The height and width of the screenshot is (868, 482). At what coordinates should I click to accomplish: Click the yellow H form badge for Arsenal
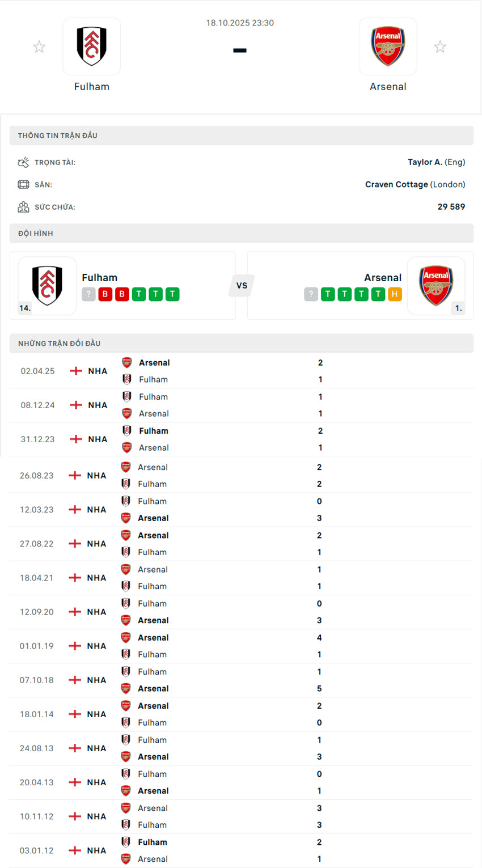tap(395, 294)
